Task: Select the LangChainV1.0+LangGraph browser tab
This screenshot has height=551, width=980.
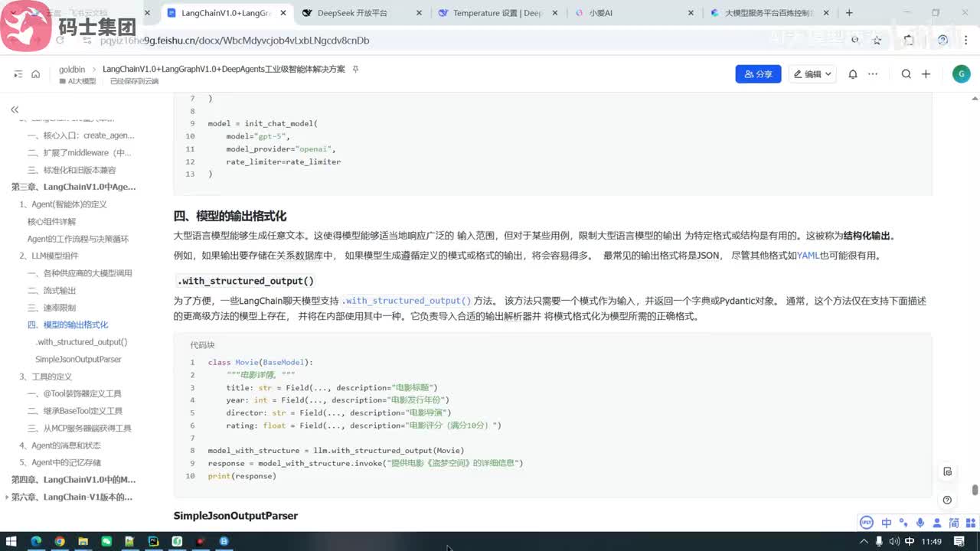Action: 226,13
